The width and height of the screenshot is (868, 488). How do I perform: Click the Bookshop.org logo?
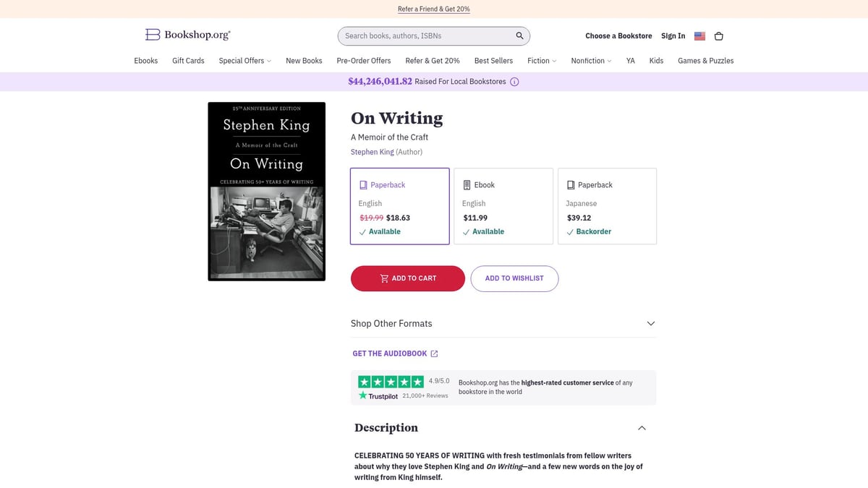(187, 34)
